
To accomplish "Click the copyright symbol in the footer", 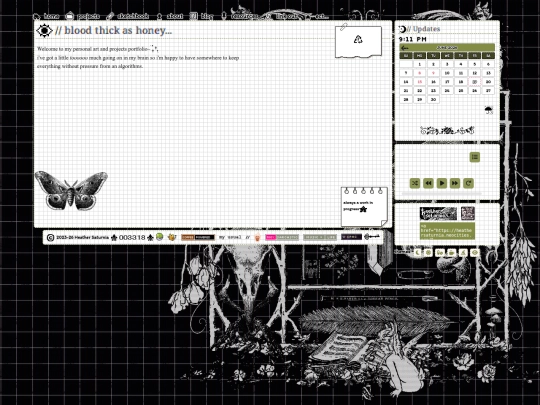I will (50, 238).
